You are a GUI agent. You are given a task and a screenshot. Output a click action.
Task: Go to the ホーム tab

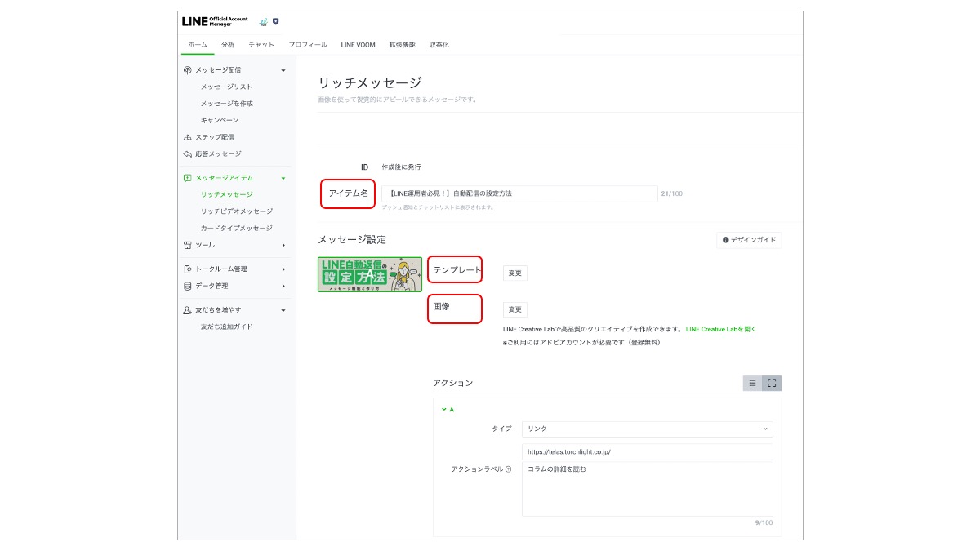tap(198, 45)
